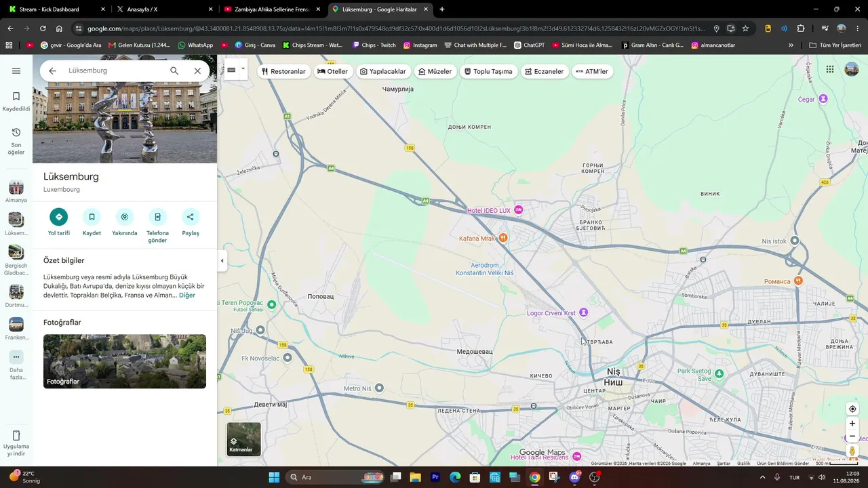The width and height of the screenshot is (868, 488).
Task: Select the Logor Crveni Krst marker
Action: (x=583, y=312)
